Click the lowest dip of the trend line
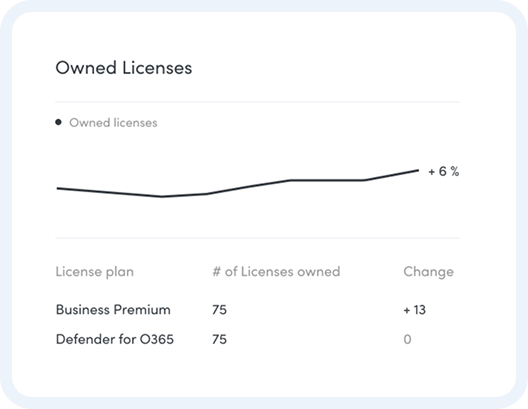The width and height of the screenshot is (528, 409). pos(162,196)
